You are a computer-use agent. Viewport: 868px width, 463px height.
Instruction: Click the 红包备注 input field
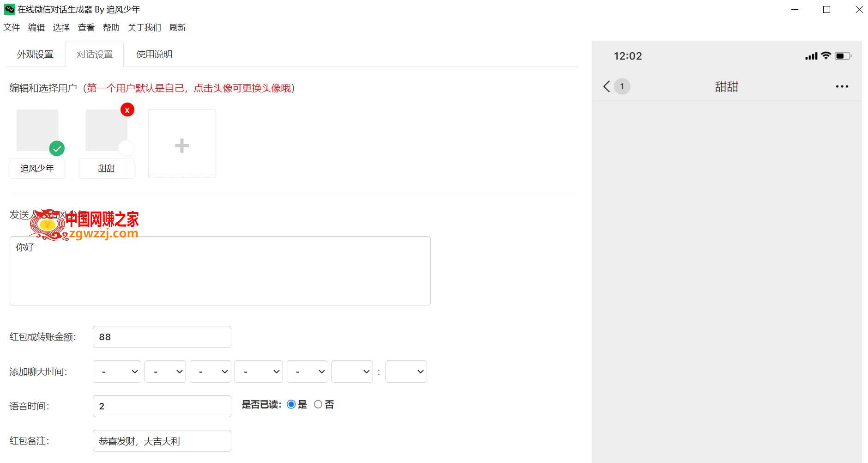162,441
